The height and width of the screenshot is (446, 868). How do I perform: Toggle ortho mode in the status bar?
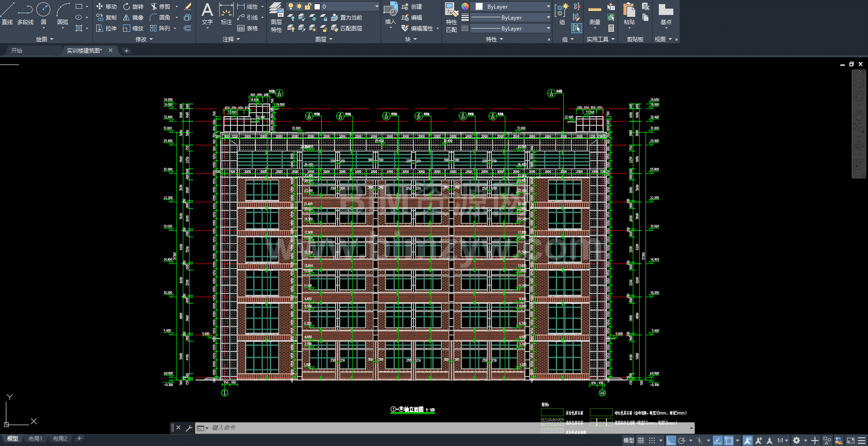[x=671, y=440]
